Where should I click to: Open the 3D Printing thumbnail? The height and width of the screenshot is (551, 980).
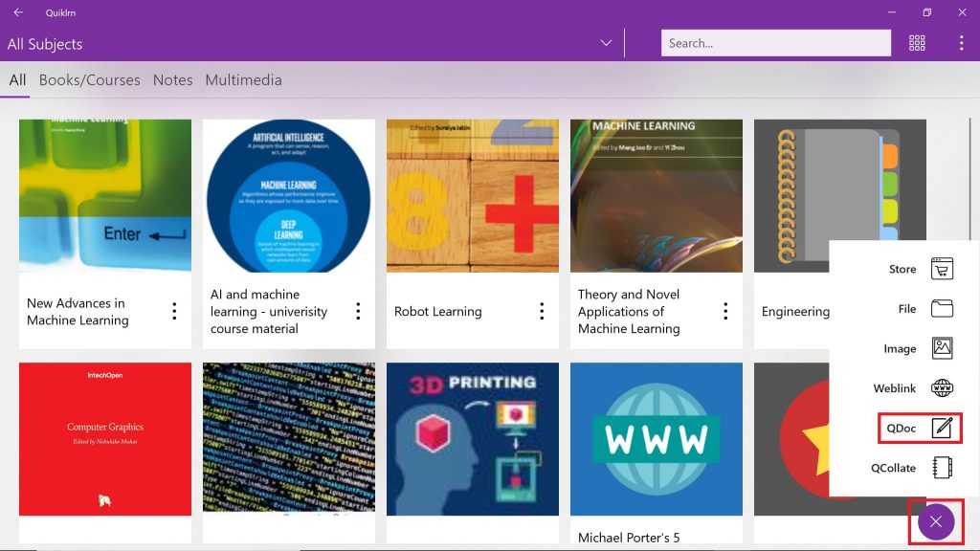[x=473, y=438]
